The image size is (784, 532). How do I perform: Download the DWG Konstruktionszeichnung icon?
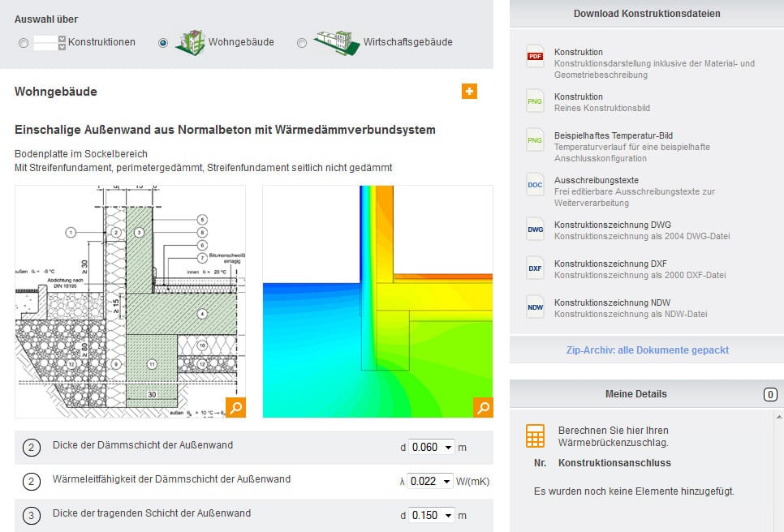[535, 230]
